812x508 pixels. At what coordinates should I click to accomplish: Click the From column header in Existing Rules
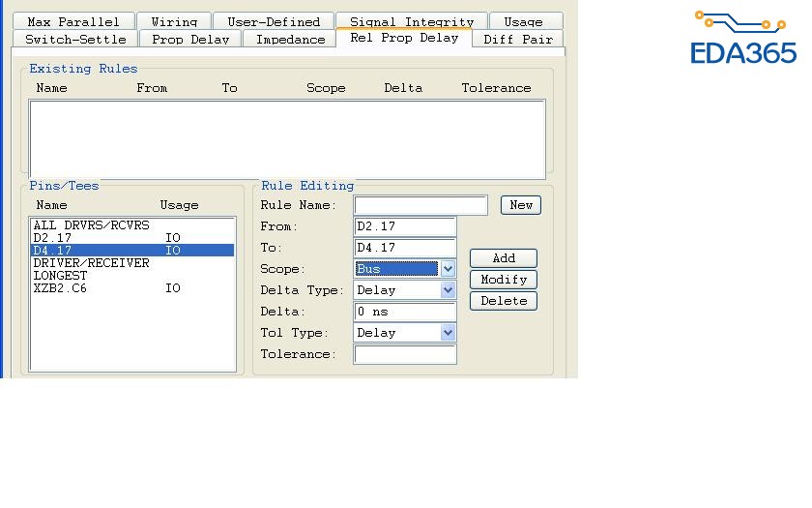152,88
